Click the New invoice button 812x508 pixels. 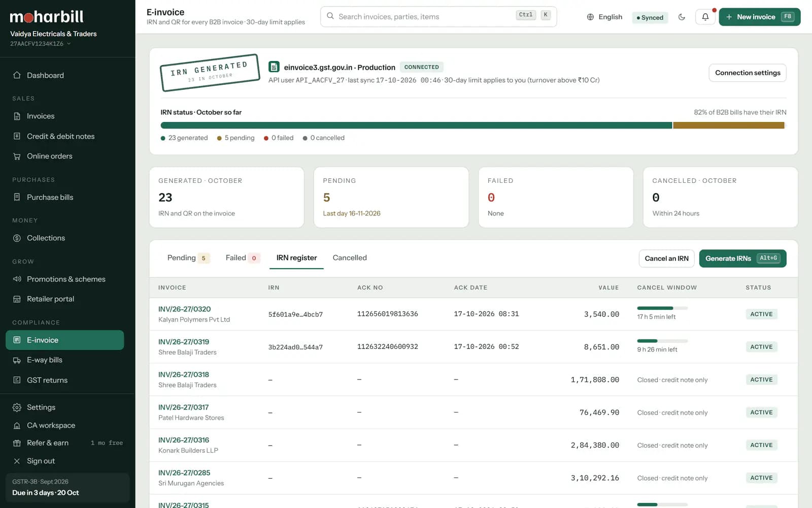[x=760, y=17]
